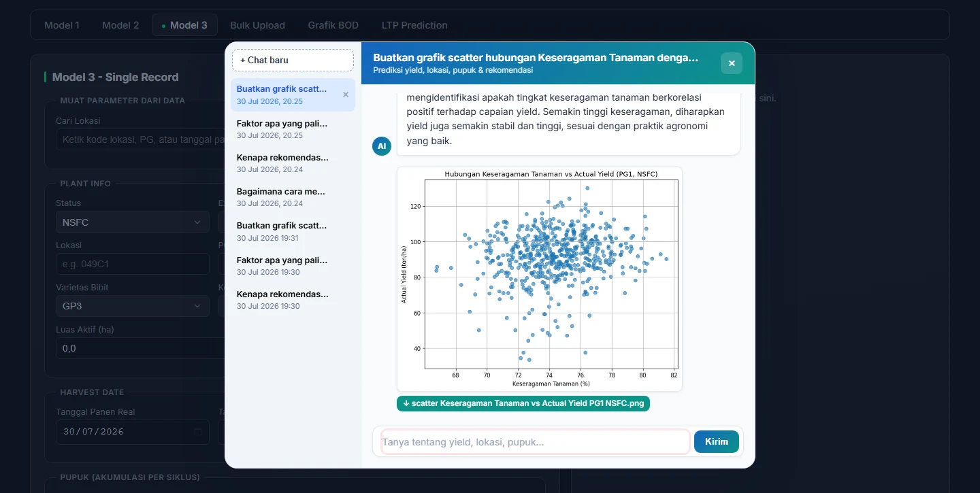Open last chat 'Kenapa rekomendas...' from 19:30
This screenshot has height=493, width=980.
293,300
